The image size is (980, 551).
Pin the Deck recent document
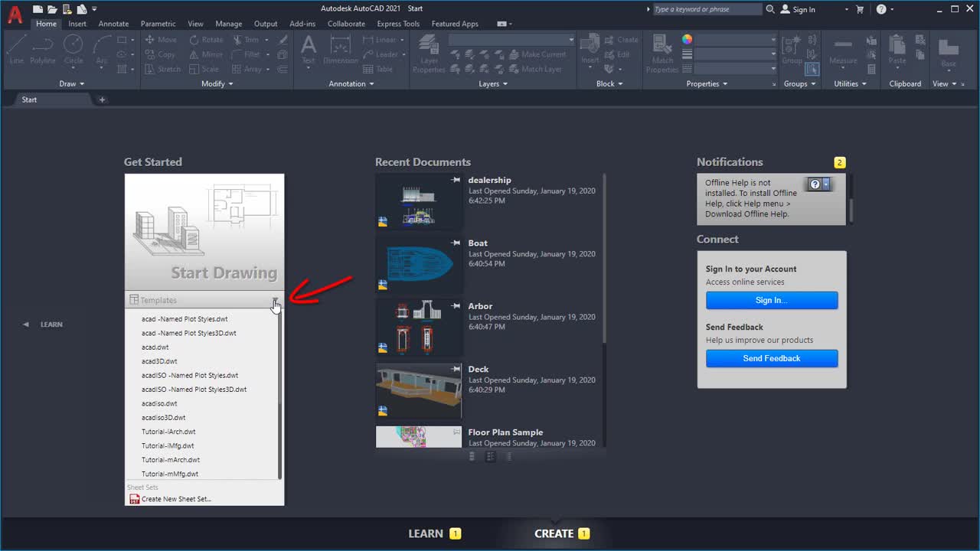click(456, 369)
